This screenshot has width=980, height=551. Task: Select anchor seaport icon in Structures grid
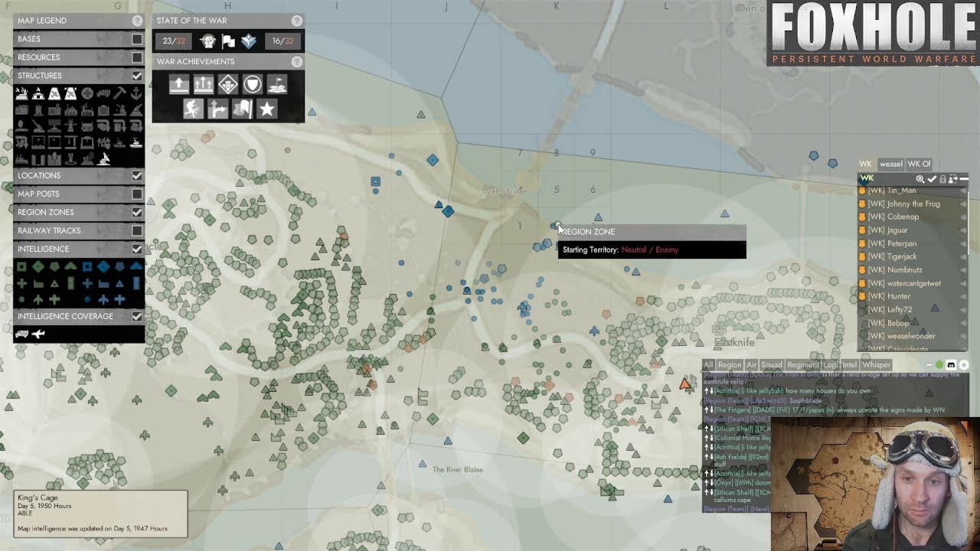click(136, 93)
